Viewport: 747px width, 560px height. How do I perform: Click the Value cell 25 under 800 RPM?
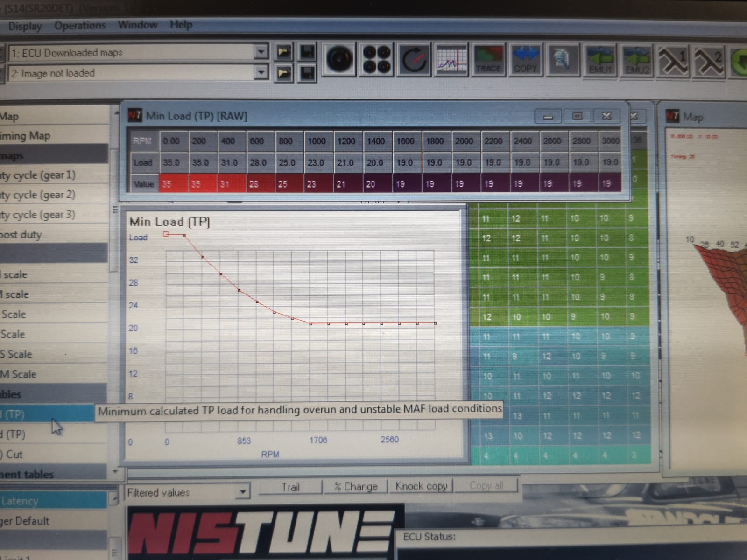pos(289,184)
